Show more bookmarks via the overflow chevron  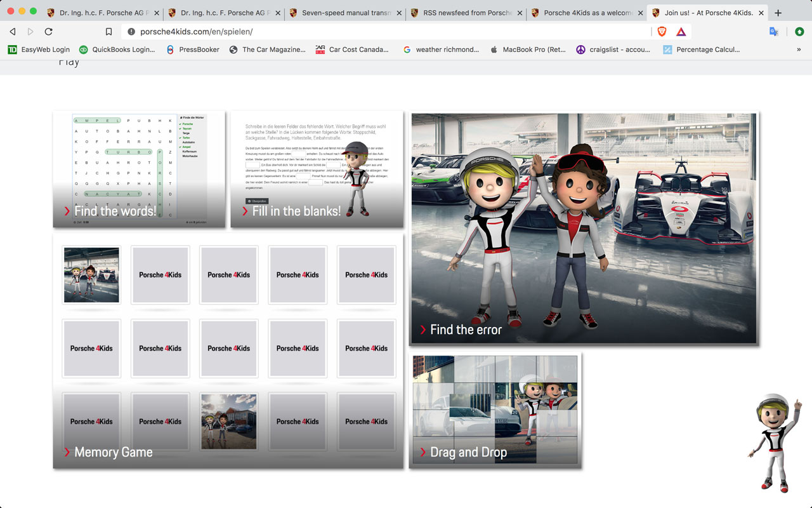coord(799,50)
